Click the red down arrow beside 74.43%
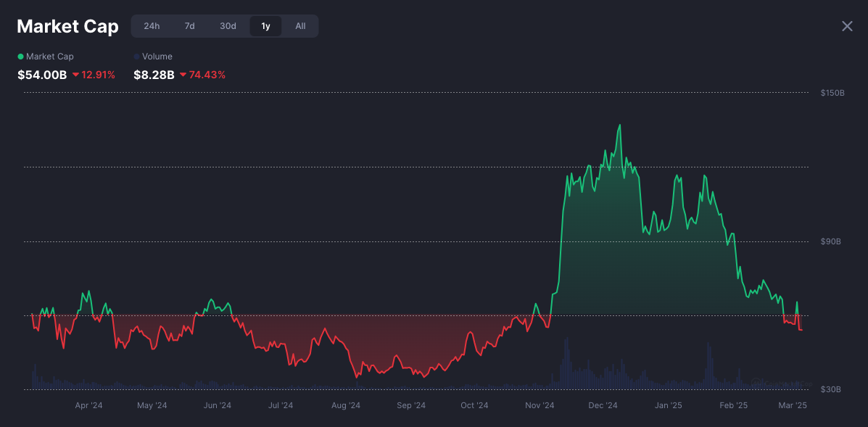The image size is (868, 427). coord(183,75)
